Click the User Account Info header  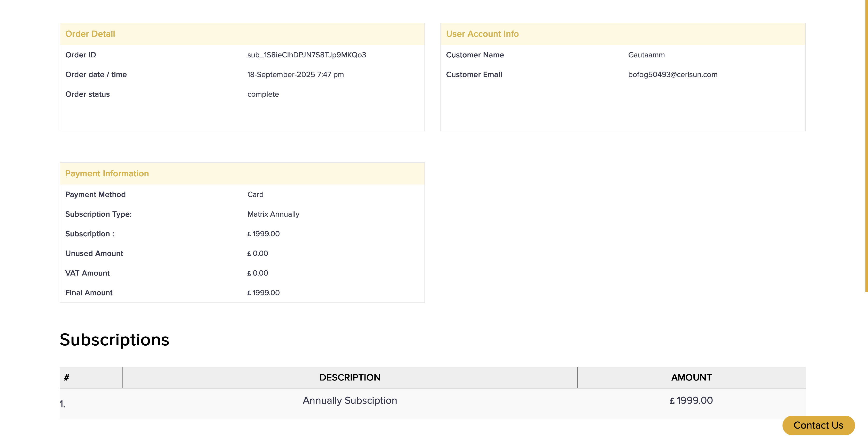pyautogui.click(x=482, y=34)
